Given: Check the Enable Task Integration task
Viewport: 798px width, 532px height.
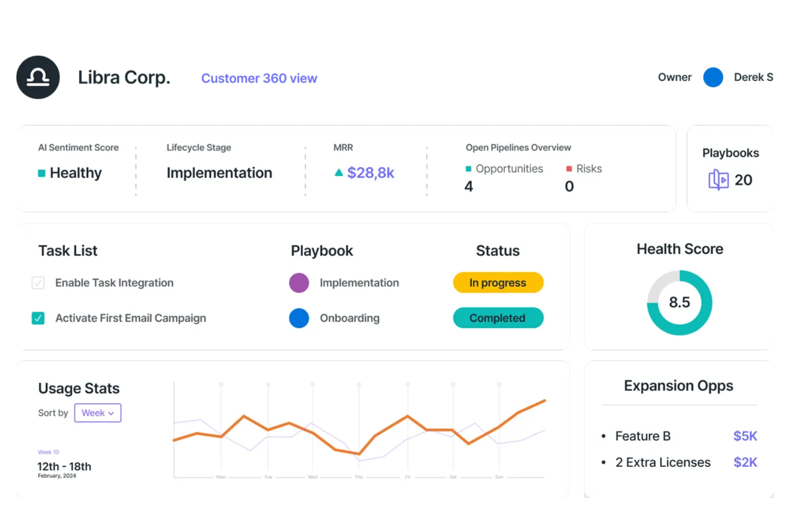Looking at the screenshot, I should coord(38,282).
